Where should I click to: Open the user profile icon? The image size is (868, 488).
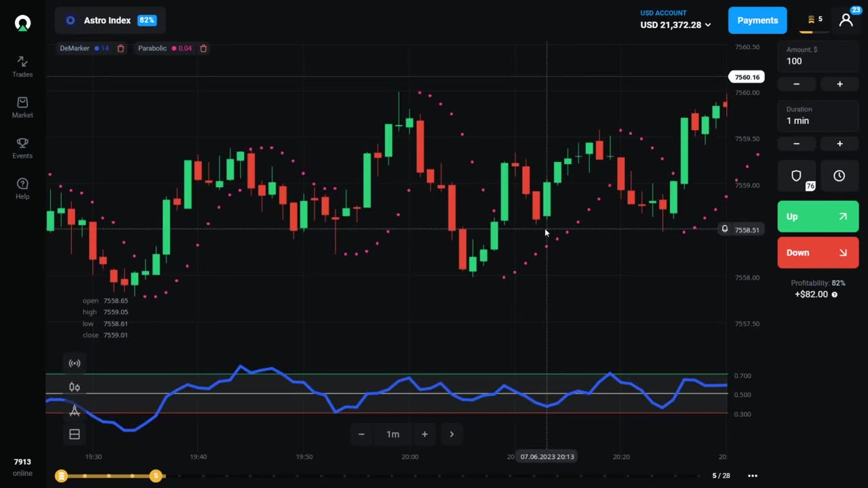[846, 20]
